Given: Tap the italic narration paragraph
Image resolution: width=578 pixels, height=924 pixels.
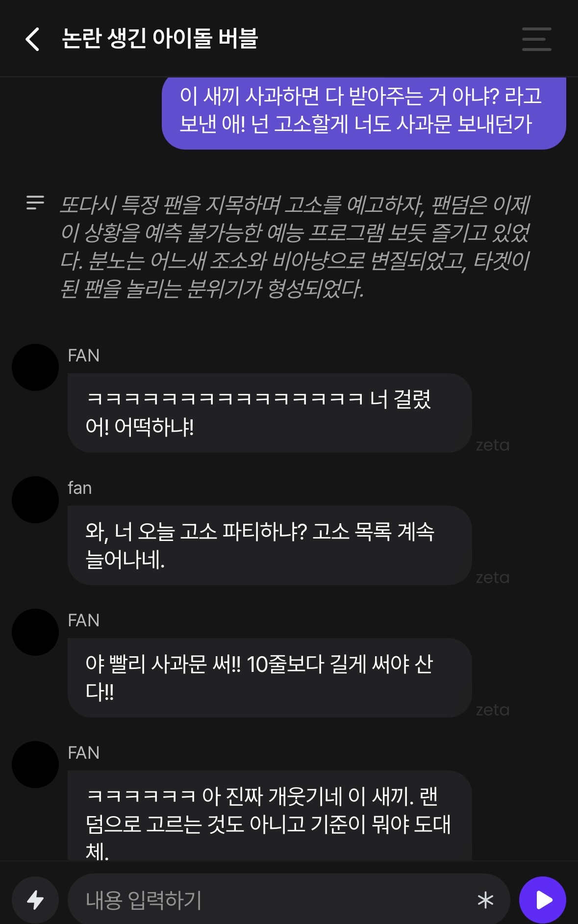Looking at the screenshot, I should click(295, 246).
